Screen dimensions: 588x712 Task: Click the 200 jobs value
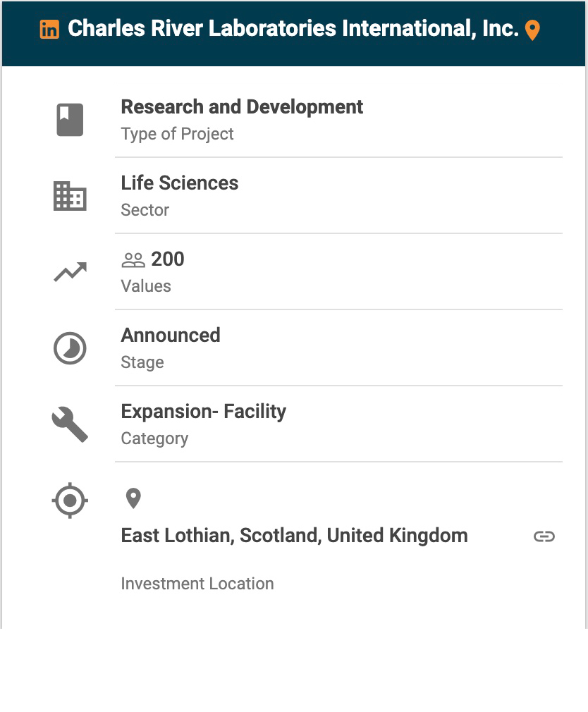168,259
